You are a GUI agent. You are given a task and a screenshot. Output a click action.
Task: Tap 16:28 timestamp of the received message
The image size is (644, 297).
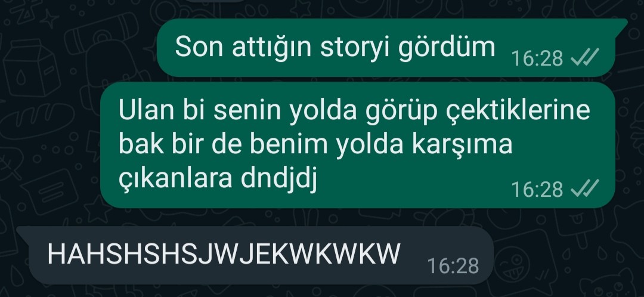click(x=453, y=266)
